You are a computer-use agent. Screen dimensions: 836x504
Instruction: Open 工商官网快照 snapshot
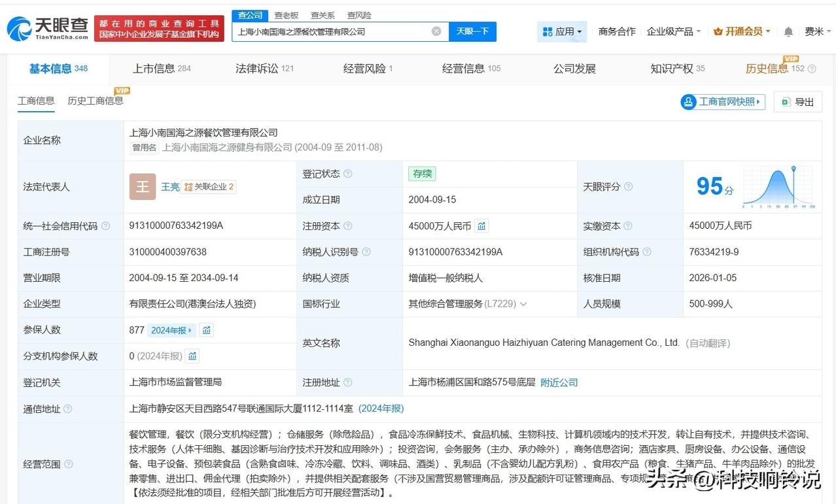tap(723, 102)
